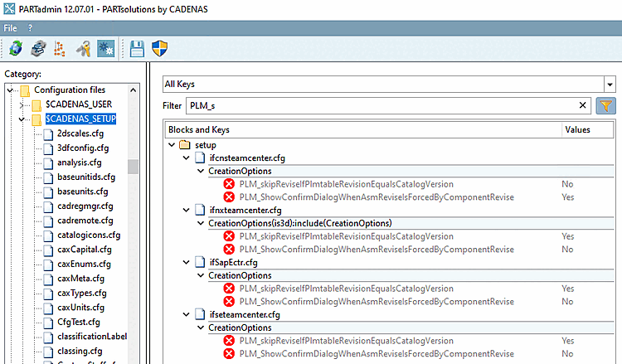The image size is (622, 364).
Task: Open the keys and user toolbar icon
Action: (83, 49)
